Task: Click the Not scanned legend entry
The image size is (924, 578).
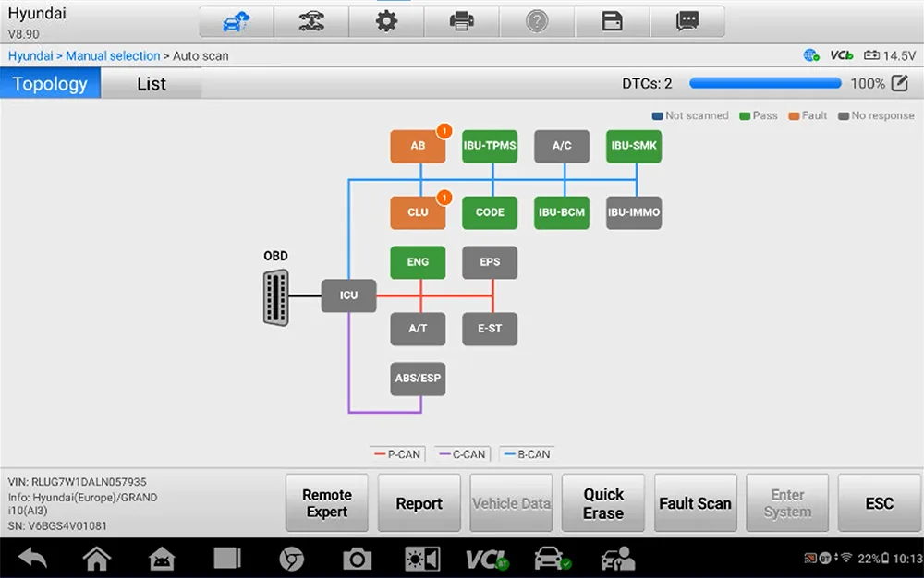Action: click(x=690, y=116)
